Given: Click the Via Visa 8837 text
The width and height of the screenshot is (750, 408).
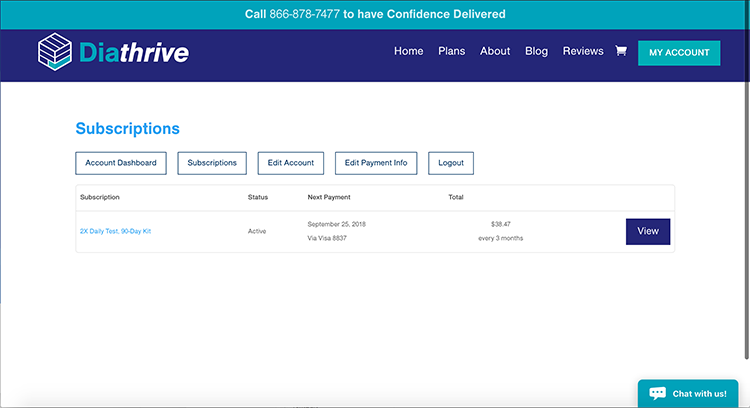Looking at the screenshot, I should (x=327, y=238).
